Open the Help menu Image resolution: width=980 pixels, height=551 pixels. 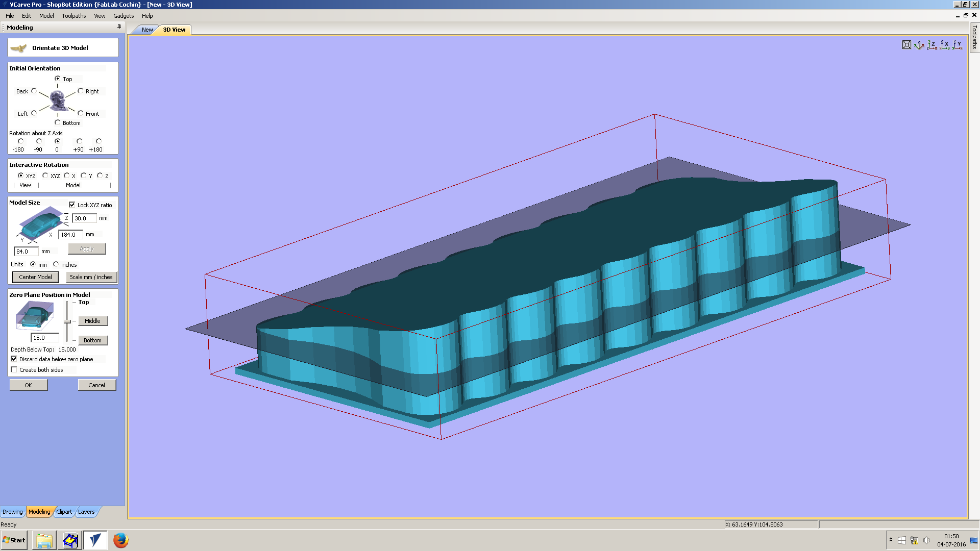click(x=148, y=16)
